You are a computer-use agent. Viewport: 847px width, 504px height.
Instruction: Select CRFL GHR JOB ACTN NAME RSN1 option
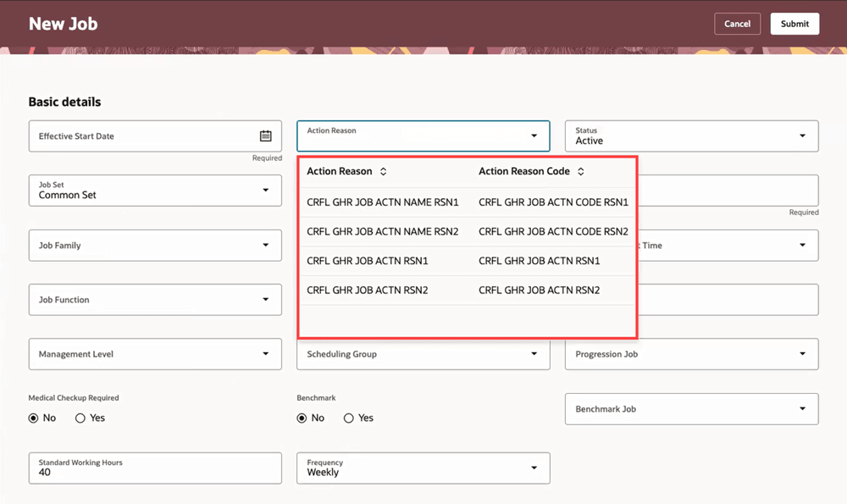pyautogui.click(x=384, y=201)
